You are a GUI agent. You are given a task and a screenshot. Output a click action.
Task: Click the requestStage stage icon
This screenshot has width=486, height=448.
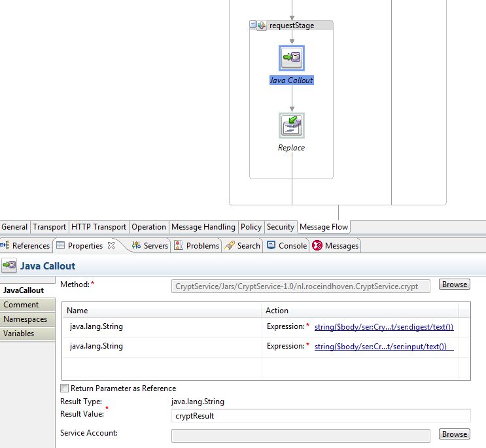click(x=262, y=26)
